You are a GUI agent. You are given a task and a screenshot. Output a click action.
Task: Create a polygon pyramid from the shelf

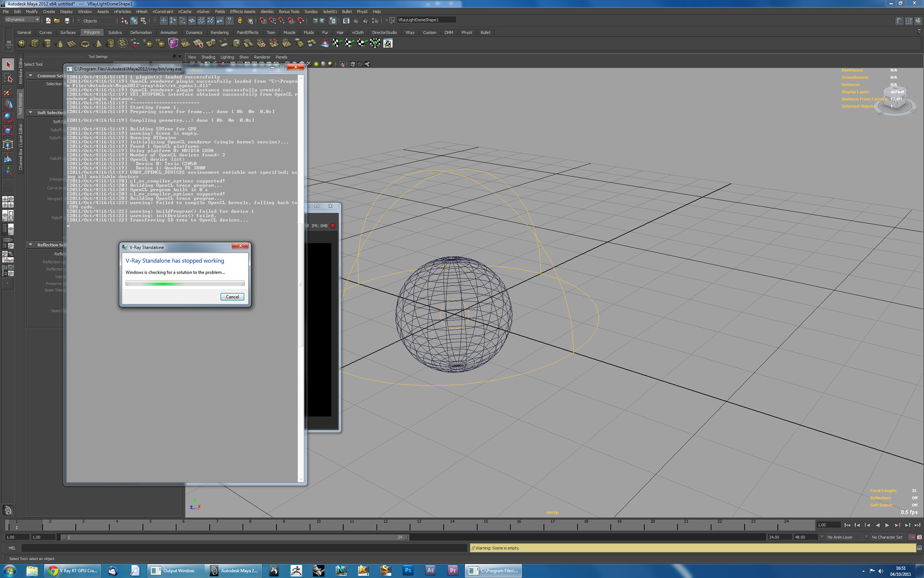pos(98,43)
